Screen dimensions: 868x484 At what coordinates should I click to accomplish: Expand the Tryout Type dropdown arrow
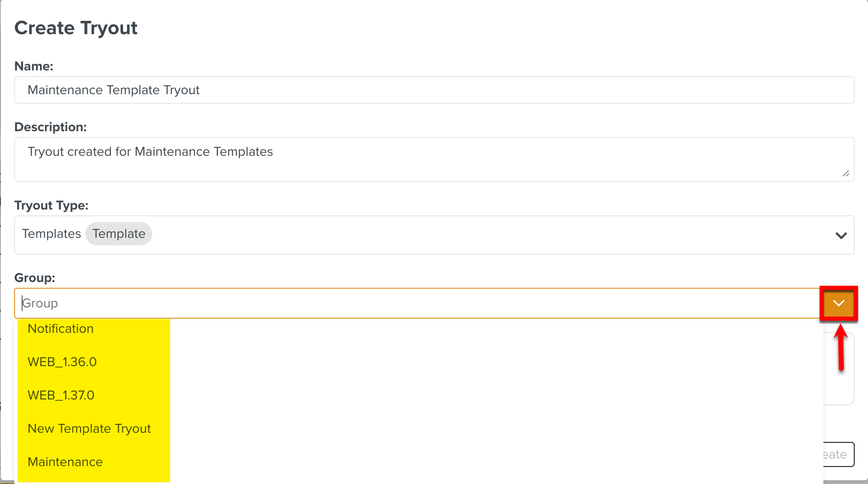pos(841,235)
